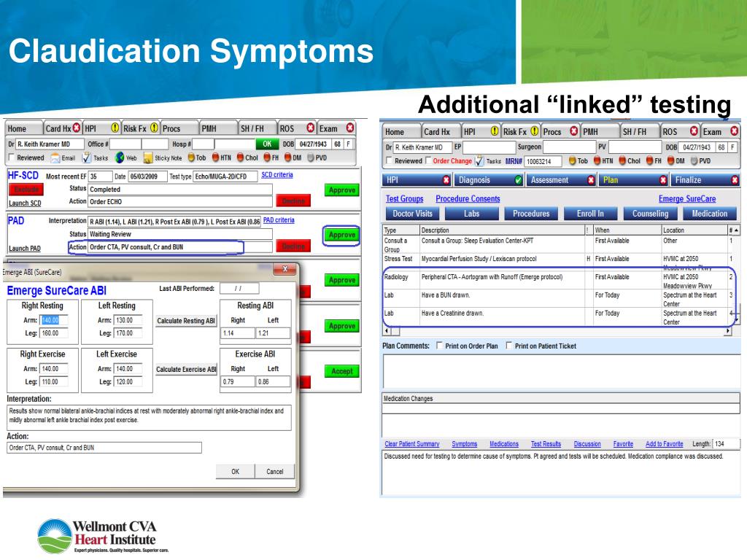Image resolution: width=747 pixels, height=560 pixels.
Task: Switch to Plan tab
Action: (x=634, y=180)
